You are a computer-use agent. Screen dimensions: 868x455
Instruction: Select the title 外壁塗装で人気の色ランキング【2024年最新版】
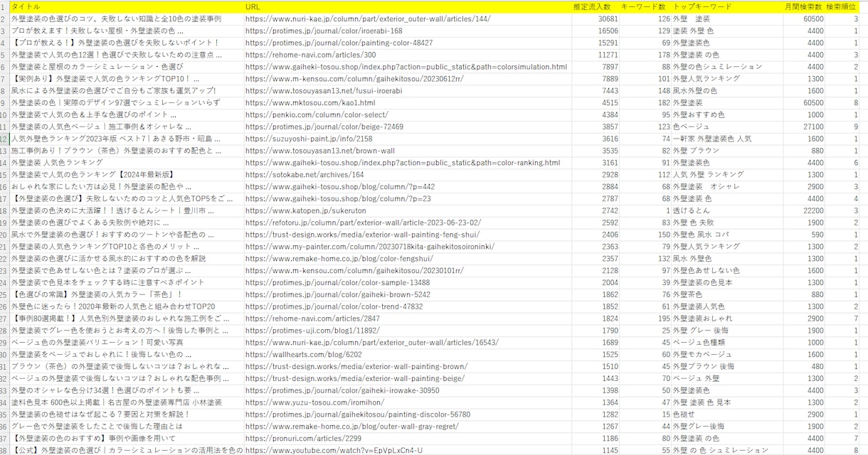point(92,175)
